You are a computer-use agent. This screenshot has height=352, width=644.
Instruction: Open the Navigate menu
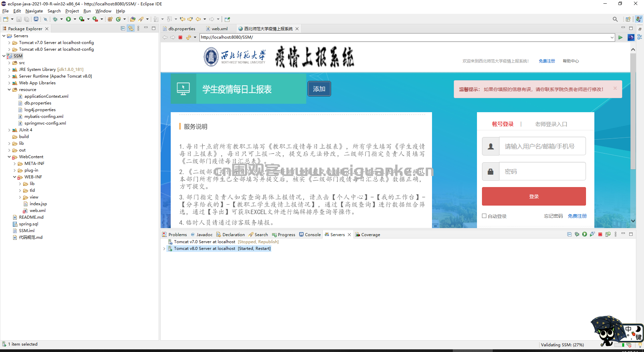pyautogui.click(x=34, y=11)
